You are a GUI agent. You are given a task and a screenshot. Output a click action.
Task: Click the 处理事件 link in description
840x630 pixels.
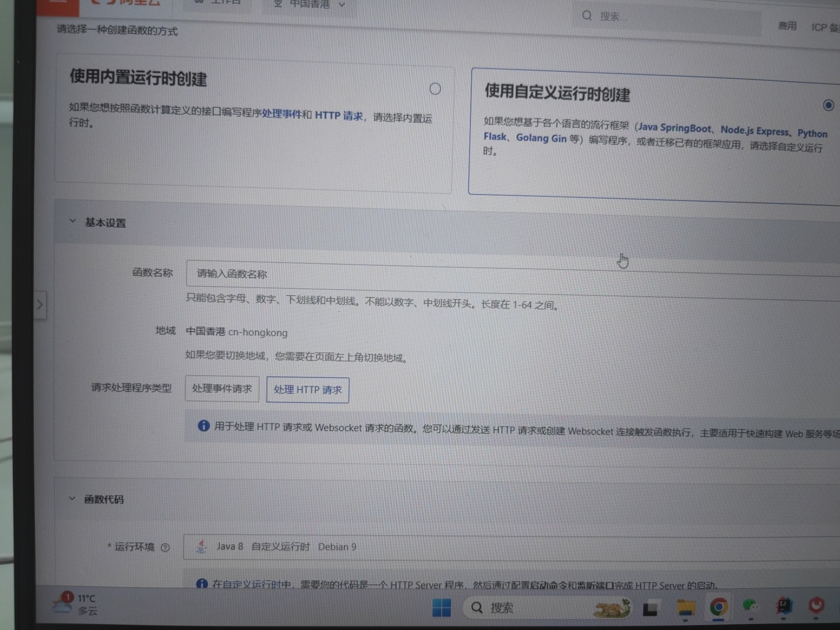(281, 114)
